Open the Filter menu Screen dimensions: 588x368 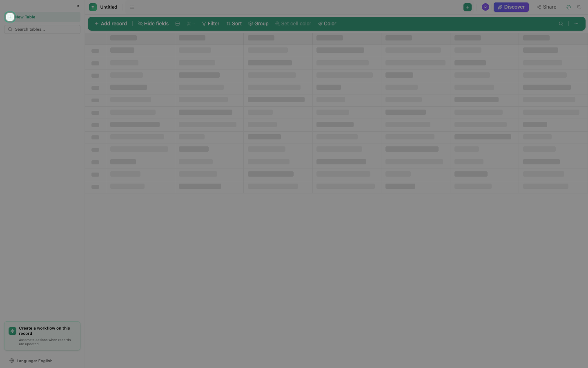(x=211, y=24)
